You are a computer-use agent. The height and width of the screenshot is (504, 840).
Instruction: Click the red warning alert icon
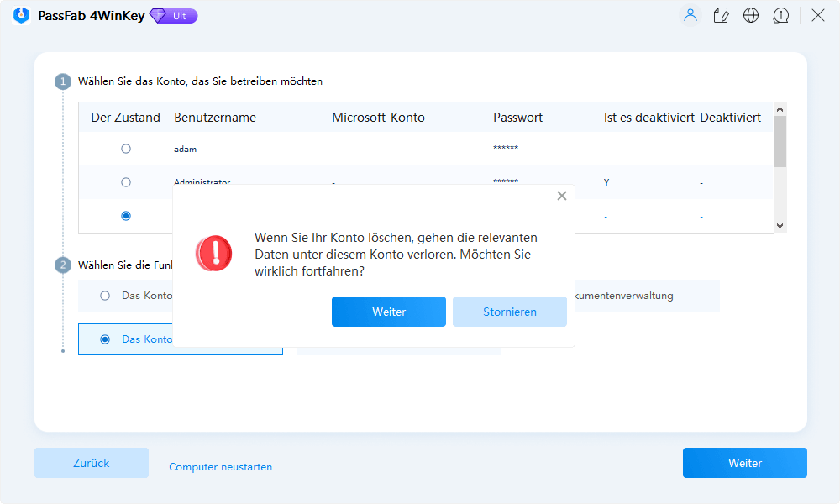(x=213, y=253)
